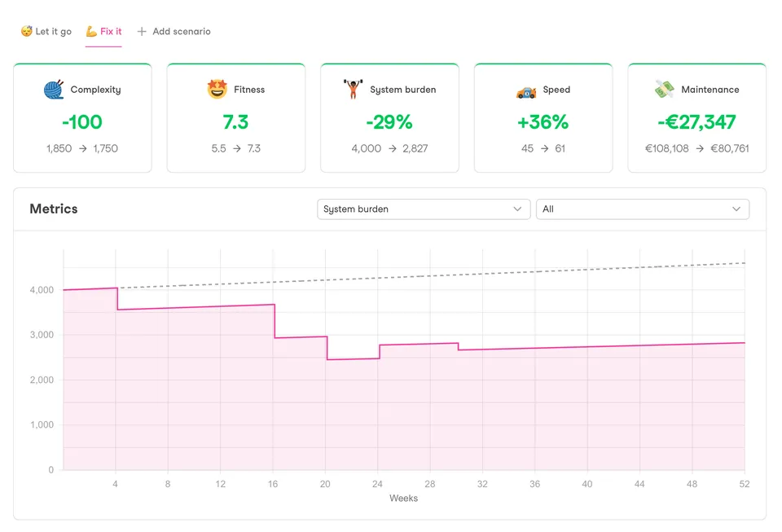This screenshot has width=782, height=532.
Task: Open the All filter dropdown
Action: (x=642, y=209)
